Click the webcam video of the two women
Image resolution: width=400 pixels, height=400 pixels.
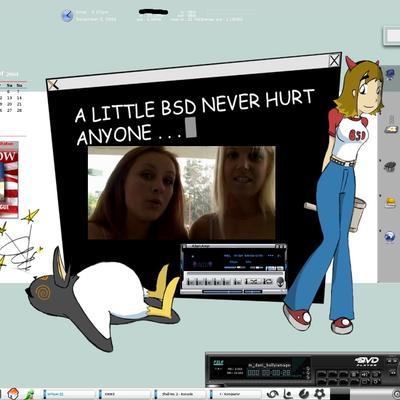click(182, 193)
